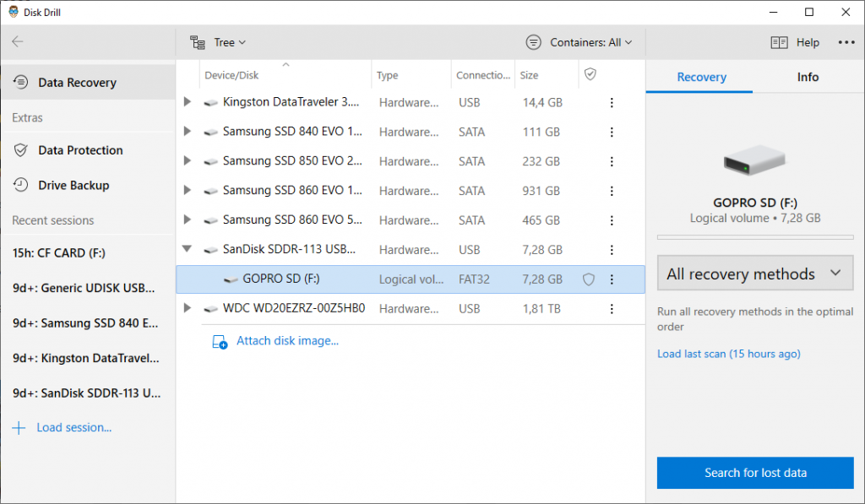This screenshot has width=865, height=504.
Task: Open the three-dot menu for Samsung SSD 840 EVO
Action: tap(612, 132)
